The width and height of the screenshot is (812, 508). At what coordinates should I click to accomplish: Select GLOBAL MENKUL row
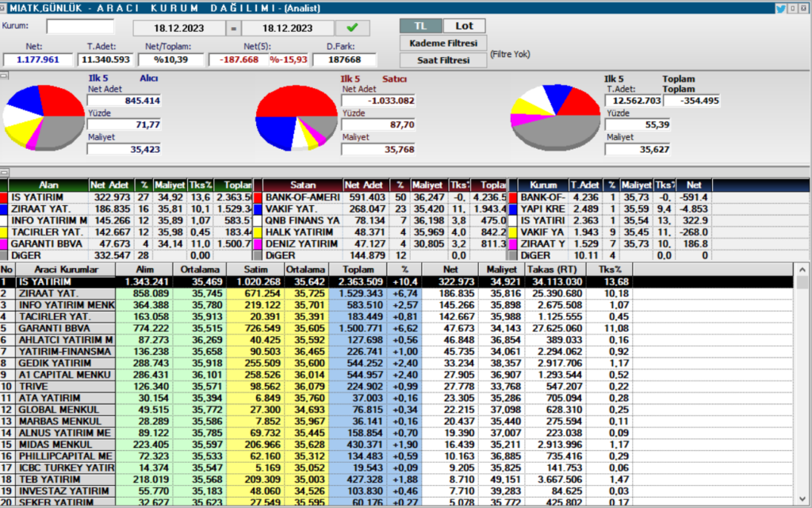pyautogui.click(x=396, y=410)
